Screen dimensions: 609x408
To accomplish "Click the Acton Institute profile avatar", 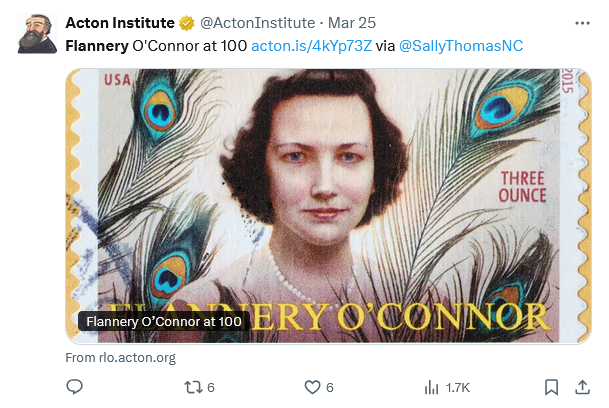I will tap(36, 34).
